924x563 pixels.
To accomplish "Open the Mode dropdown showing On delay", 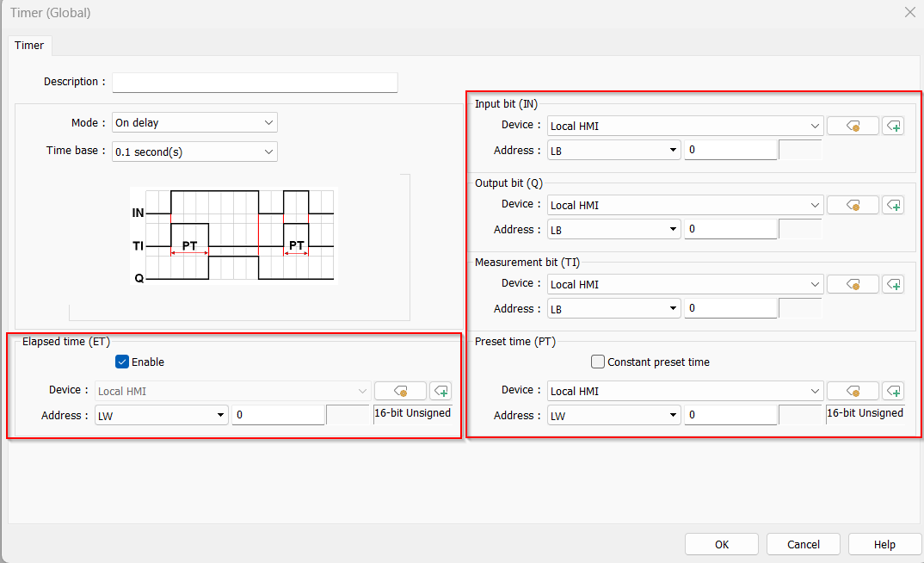I will point(194,123).
